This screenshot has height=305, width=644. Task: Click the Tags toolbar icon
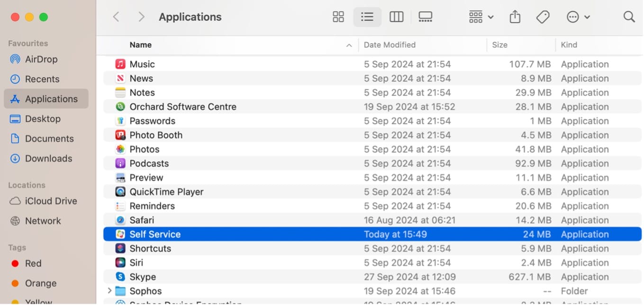click(543, 17)
